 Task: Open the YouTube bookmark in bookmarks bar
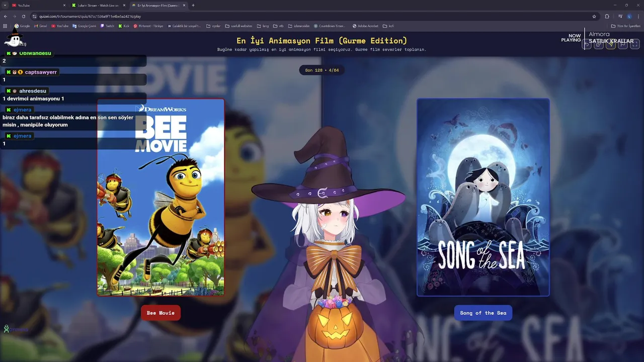tap(60, 26)
